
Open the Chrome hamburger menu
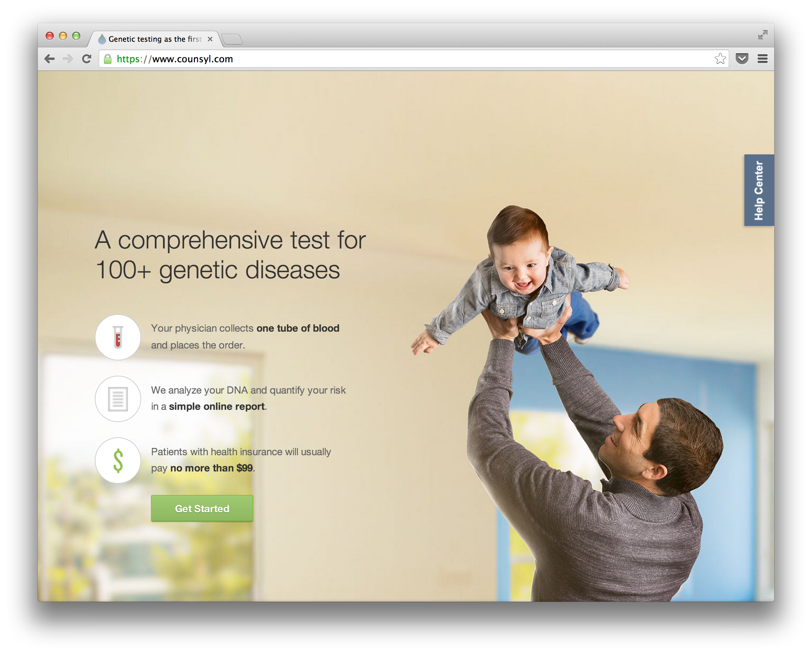762,59
